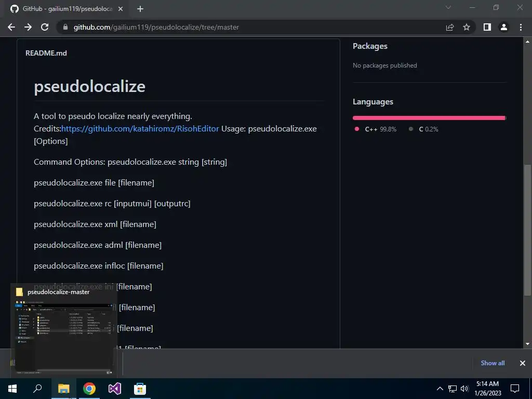Click the 'No packages published' text
The width and height of the screenshot is (532, 399).
coord(385,65)
